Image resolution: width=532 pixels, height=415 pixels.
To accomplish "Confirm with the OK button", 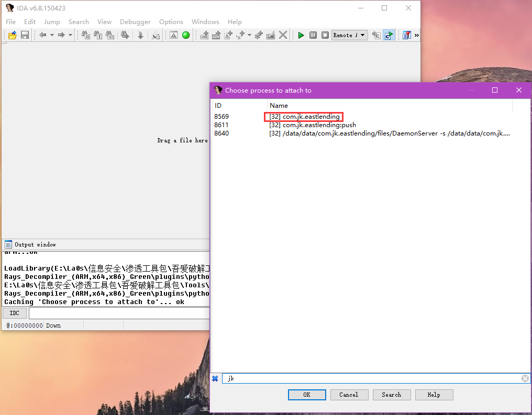I will pyautogui.click(x=307, y=395).
